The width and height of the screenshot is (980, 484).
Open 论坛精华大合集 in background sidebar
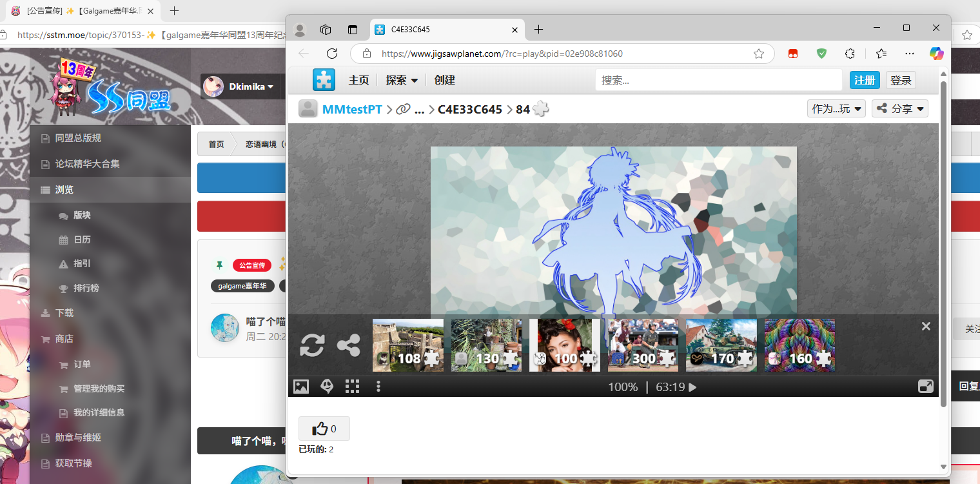click(x=87, y=164)
